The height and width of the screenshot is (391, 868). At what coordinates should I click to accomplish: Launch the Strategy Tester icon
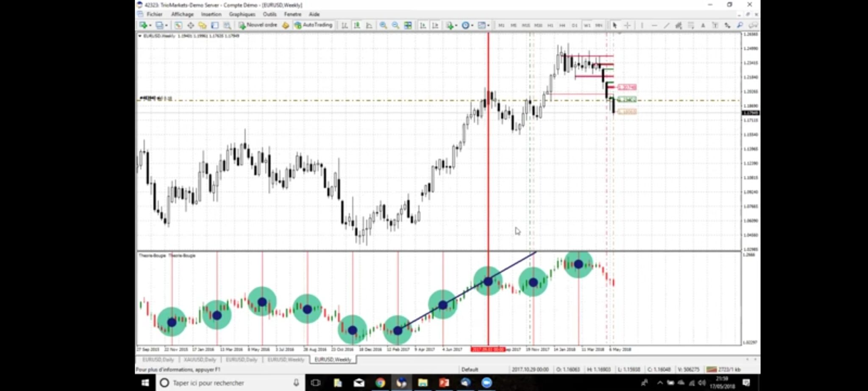[227, 25]
